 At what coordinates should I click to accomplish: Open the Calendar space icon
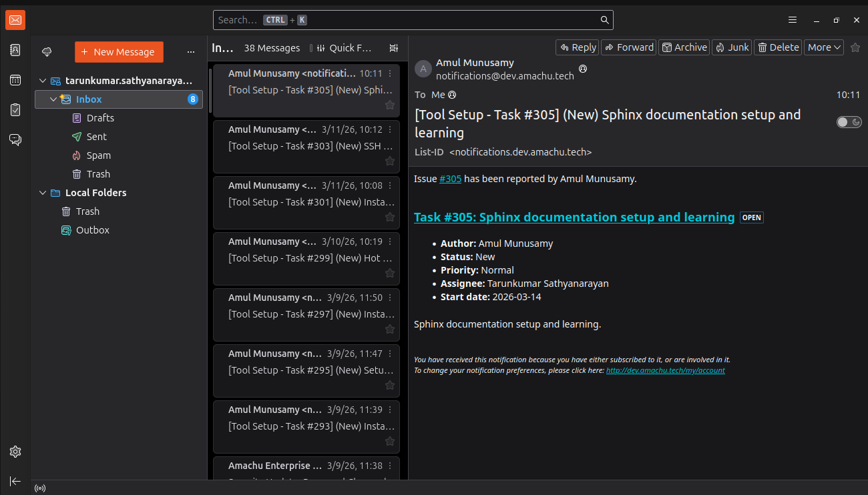(x=15, y=80)
